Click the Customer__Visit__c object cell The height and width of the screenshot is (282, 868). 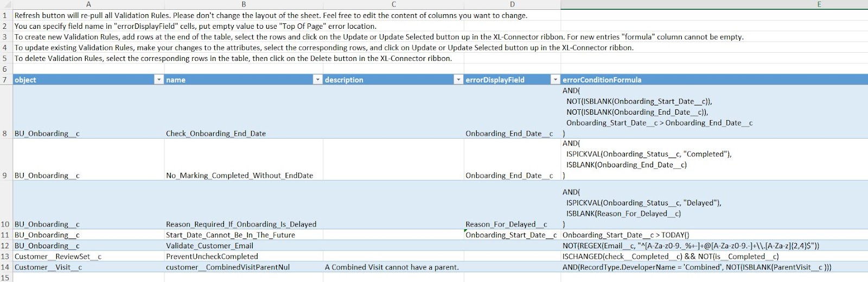click(88, 267)
